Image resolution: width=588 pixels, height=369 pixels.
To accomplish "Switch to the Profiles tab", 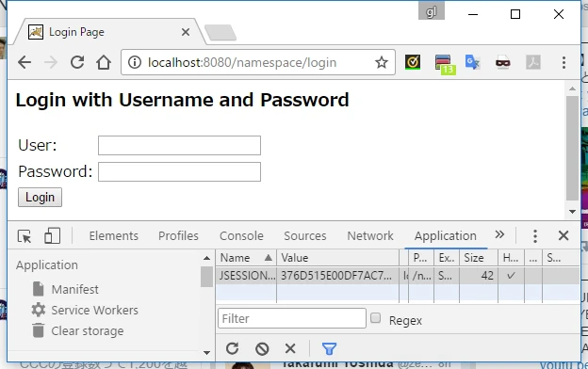I will pyautogui.click(x=178, y=235).
